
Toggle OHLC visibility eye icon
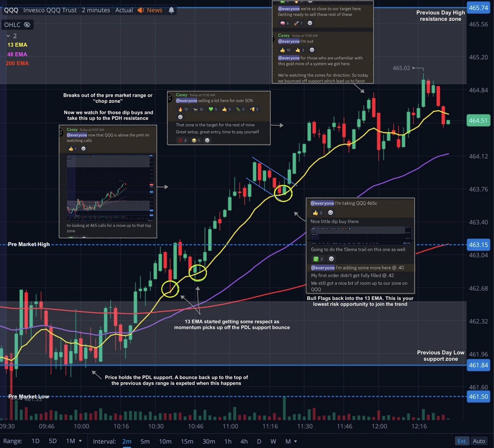pos(27,25)
